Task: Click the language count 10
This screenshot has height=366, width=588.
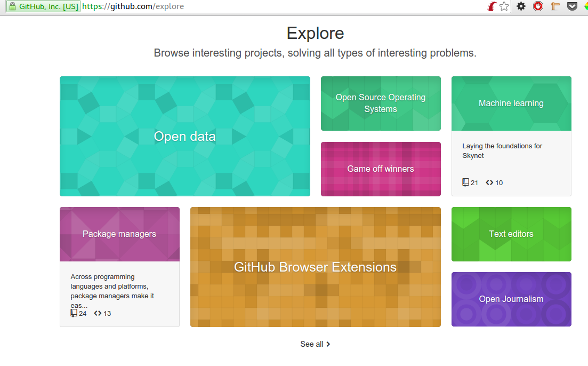Action: tap(499, 183)
